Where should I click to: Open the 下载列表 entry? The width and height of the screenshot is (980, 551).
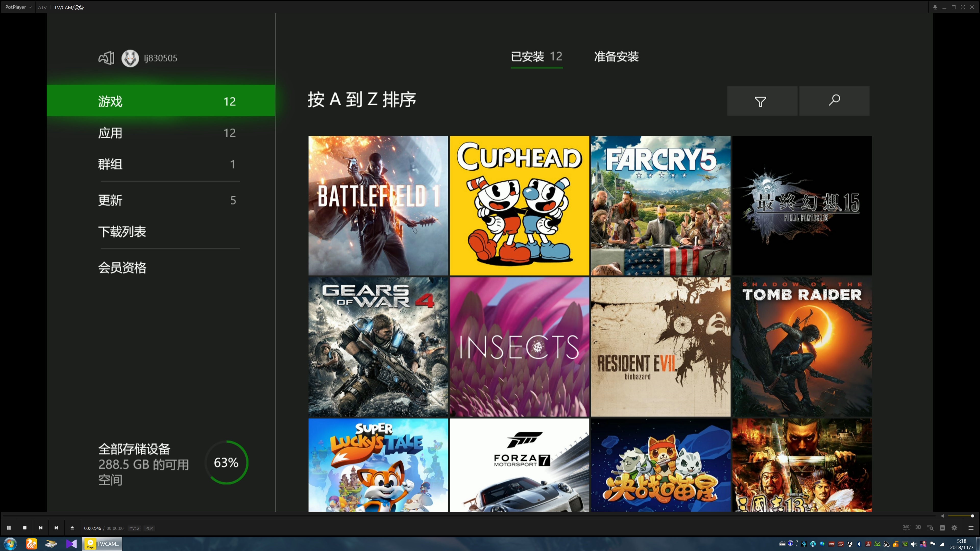coord(122,232)
